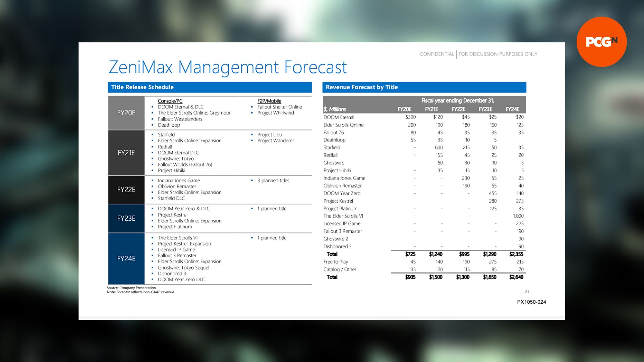Viewport: 644px width, 362px height.
Task: Click The Elder Scrolls VI value 1,000
Action: (x=518, y=216)
